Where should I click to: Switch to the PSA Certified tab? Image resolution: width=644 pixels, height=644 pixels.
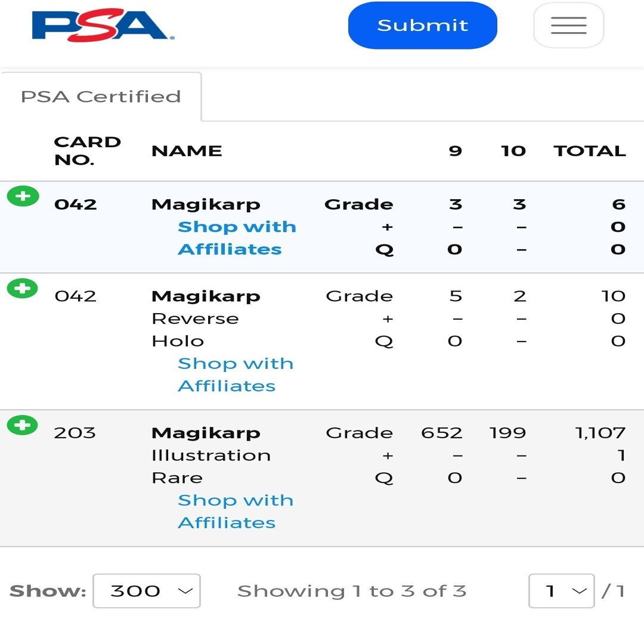(101, 97)
